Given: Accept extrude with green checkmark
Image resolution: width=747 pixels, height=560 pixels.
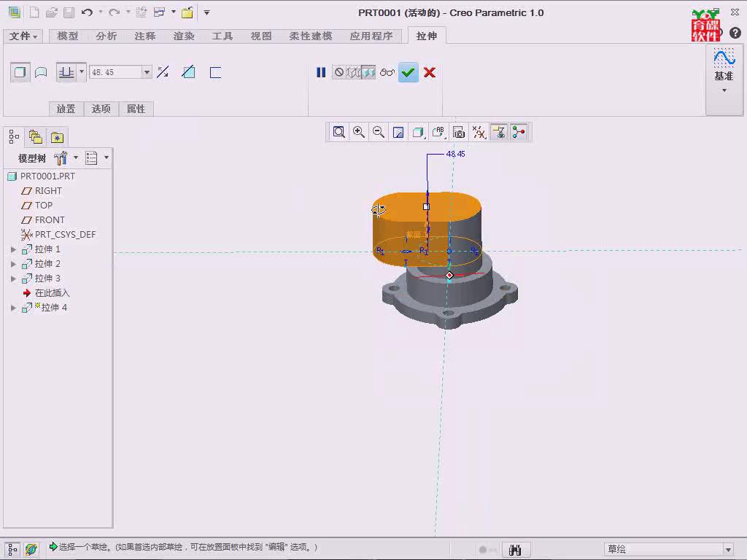Looking at the screenshot, I should pyautogui.click(x=409, y=72).
